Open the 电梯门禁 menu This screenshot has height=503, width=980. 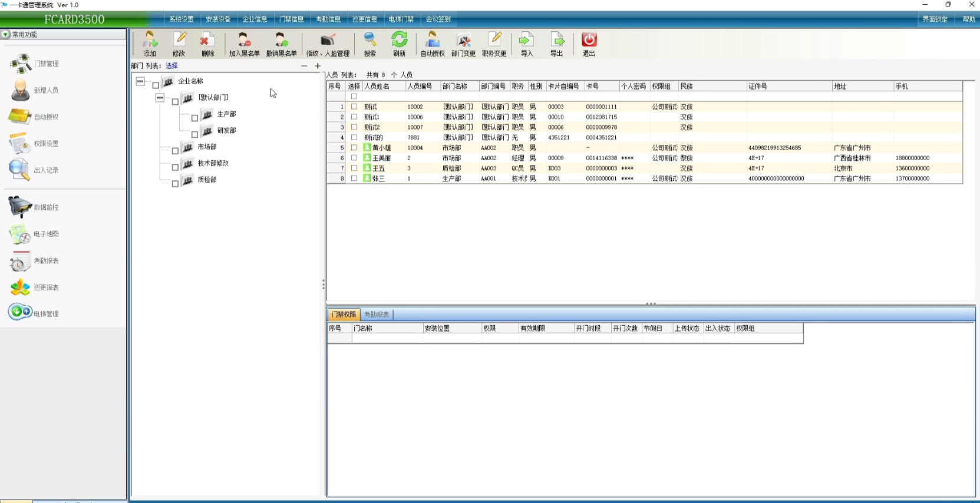pyautogui.click(x=401, y=19)
